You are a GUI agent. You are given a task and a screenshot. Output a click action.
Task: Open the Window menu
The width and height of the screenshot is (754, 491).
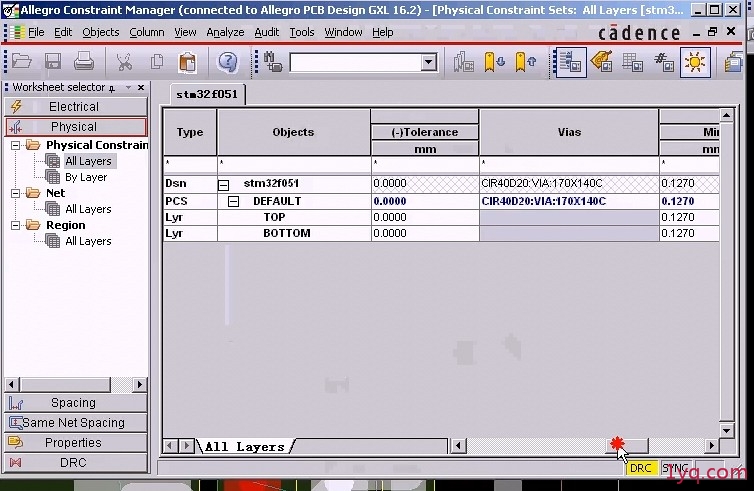coord(343,32)
